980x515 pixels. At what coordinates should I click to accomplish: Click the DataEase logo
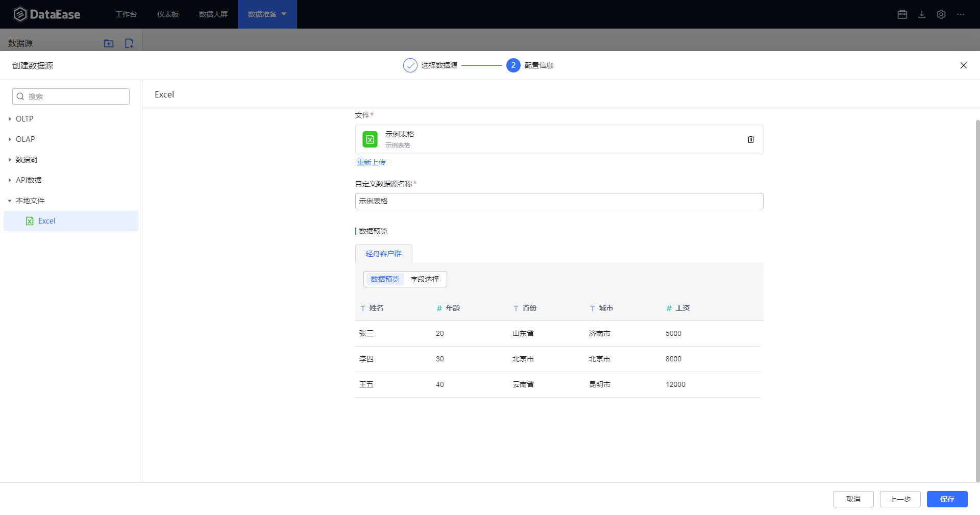coord(47,14)
